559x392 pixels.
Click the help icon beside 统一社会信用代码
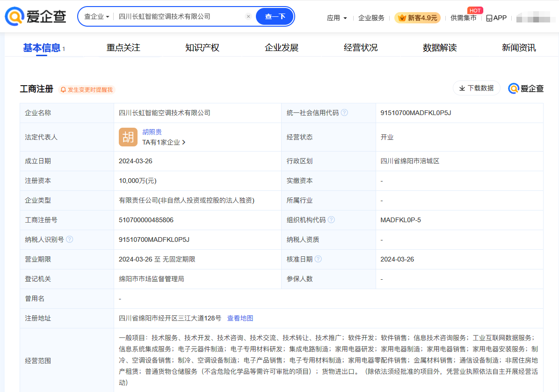[344, 113]
